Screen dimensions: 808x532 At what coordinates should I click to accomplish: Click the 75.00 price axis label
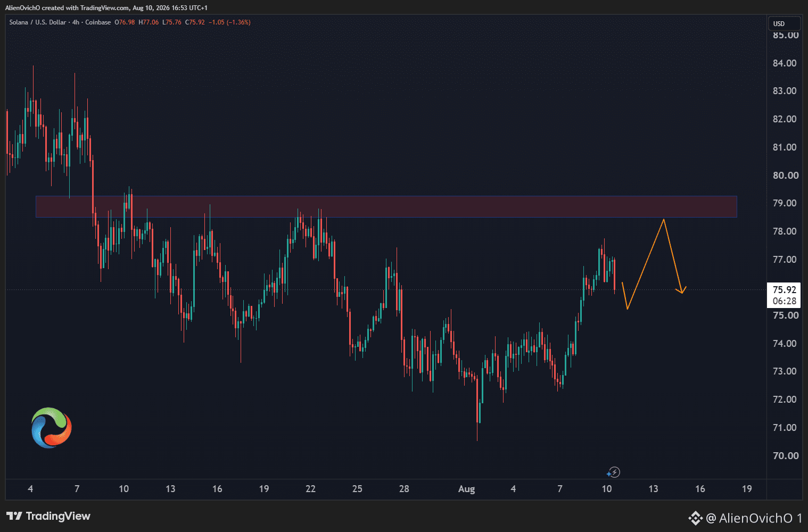click(786, 315)
